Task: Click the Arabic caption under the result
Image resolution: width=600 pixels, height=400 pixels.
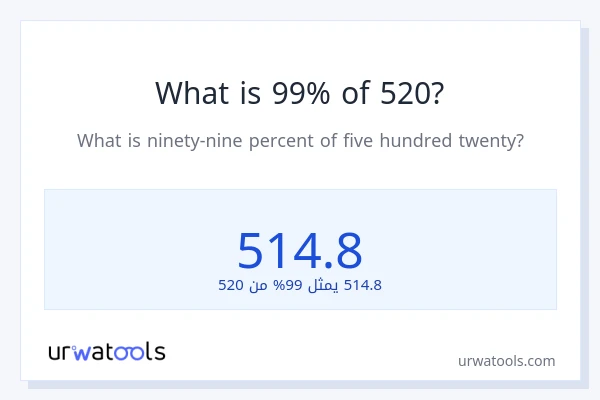Action: [x=300, y=285]
